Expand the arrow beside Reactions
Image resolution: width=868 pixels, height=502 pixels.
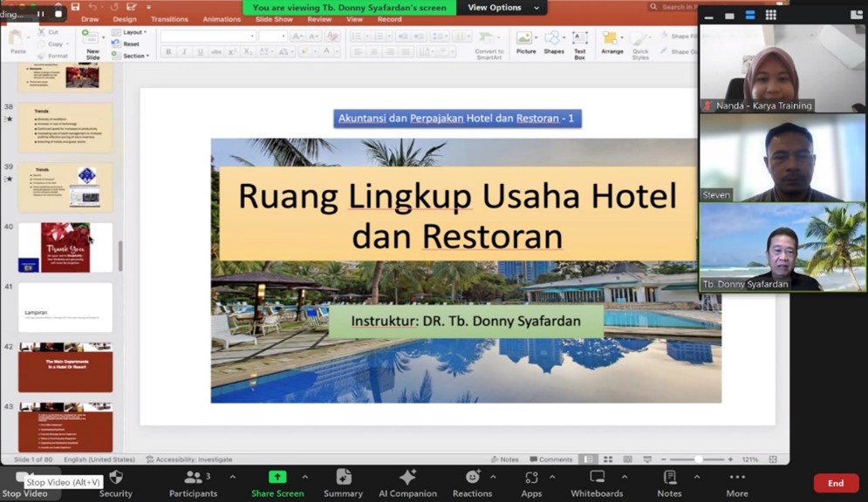(x=493, y=477)
